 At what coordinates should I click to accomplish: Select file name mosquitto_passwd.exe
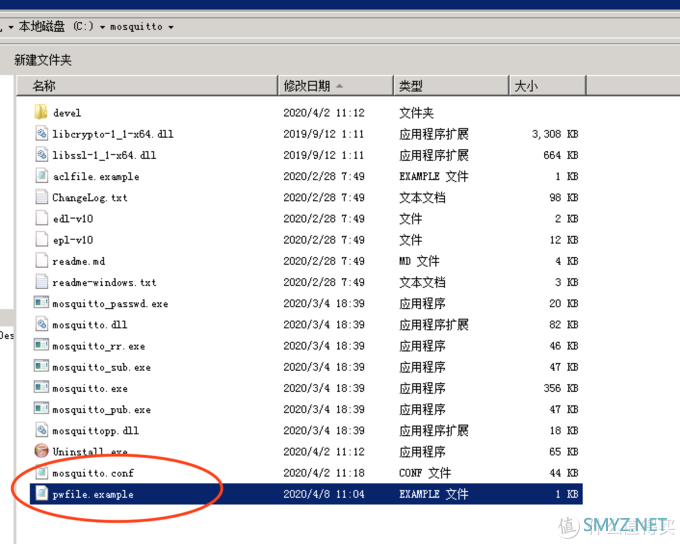pos(110,304)
